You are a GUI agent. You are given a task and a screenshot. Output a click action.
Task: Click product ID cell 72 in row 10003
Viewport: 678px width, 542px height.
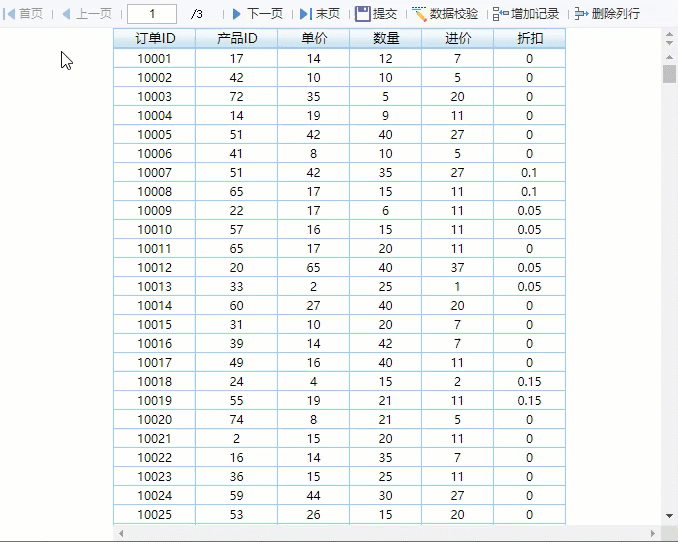[237, 96]
